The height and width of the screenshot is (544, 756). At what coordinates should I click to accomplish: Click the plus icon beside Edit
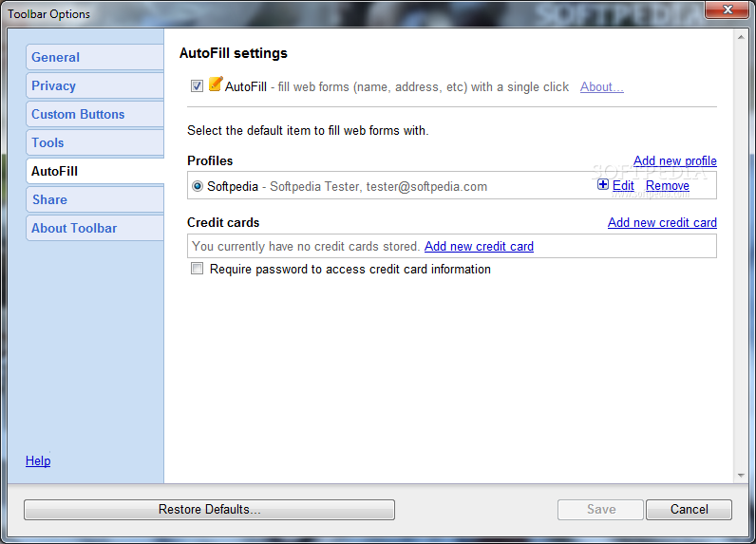(x=603, y=184)
